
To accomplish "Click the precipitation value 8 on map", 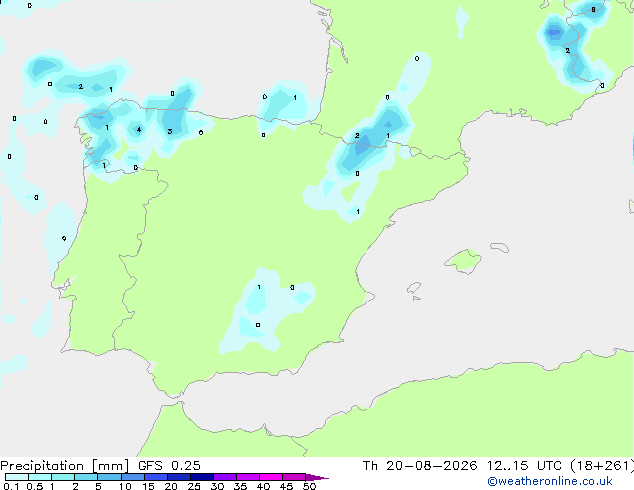I will [593, 9].
